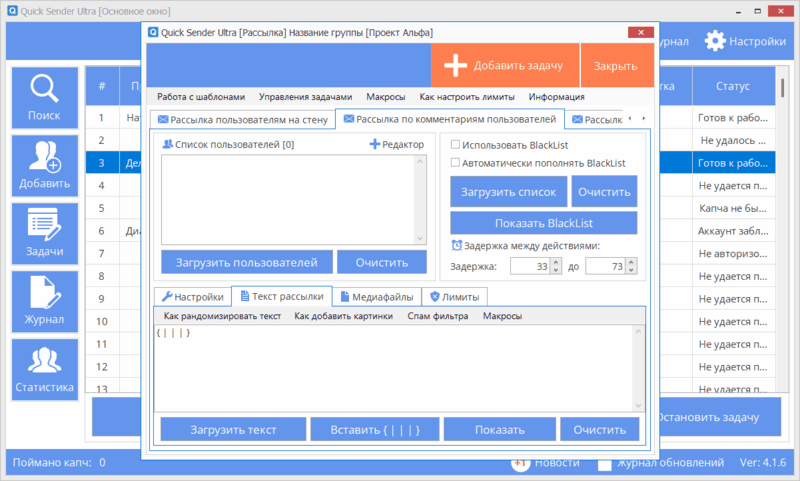800x481 pixels.
Task: Toggle the Update journal (Журнал обновлений) checkbox
Action: pos(605,463)
